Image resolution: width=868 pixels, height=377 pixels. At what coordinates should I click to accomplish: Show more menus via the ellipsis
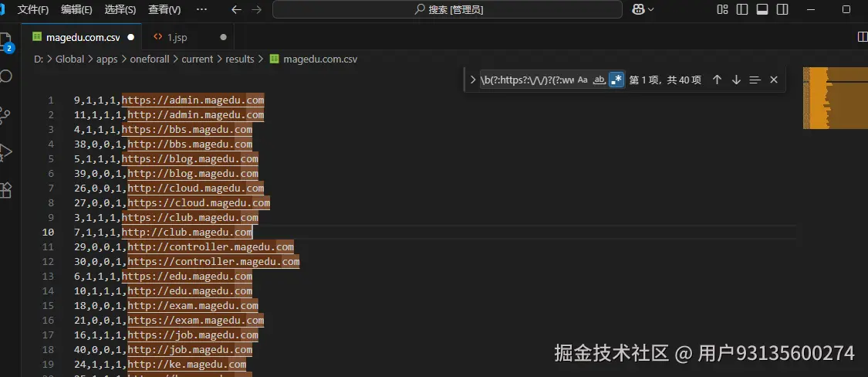pyautogui.click(x=201, y=9)
